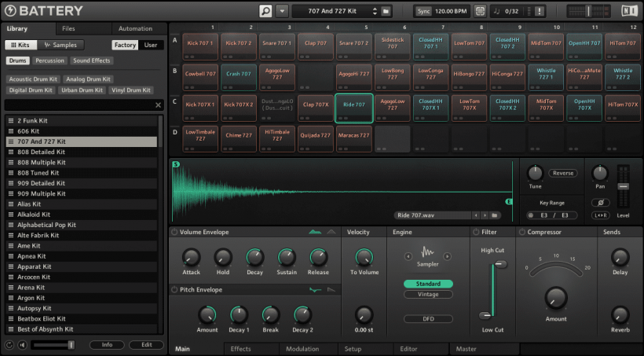Click the Edit button

pyautogui.click(x=147, y=345)
